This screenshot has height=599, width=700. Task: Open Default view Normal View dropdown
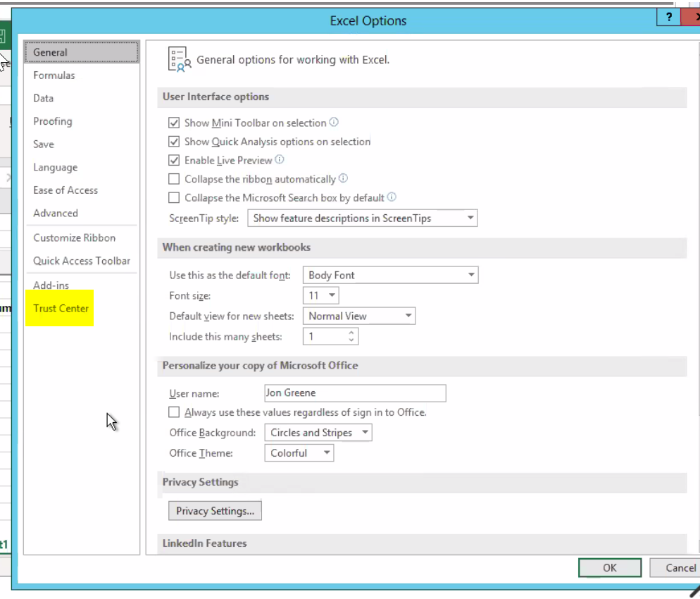(x=359, y=316)
